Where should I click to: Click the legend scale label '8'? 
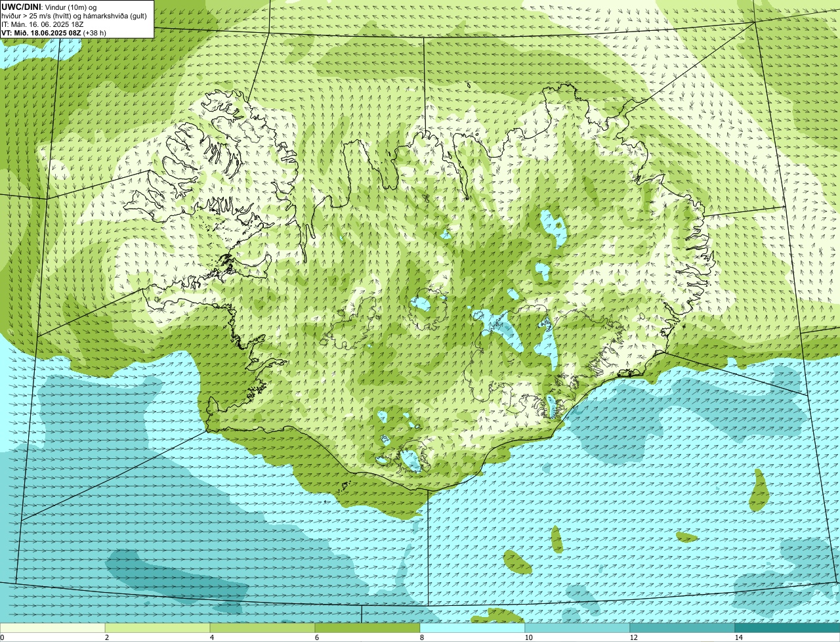[421, 637]
